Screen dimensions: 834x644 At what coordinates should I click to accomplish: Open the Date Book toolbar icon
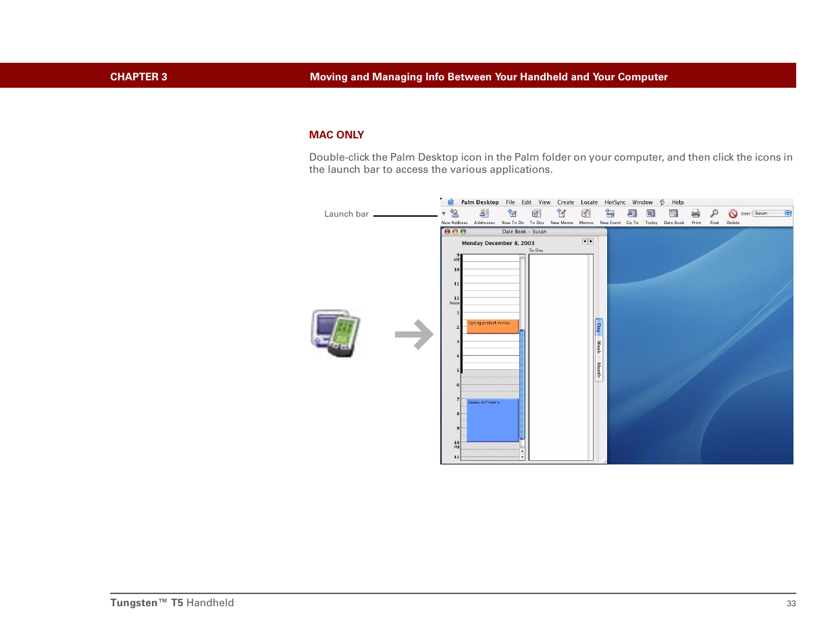673,213
